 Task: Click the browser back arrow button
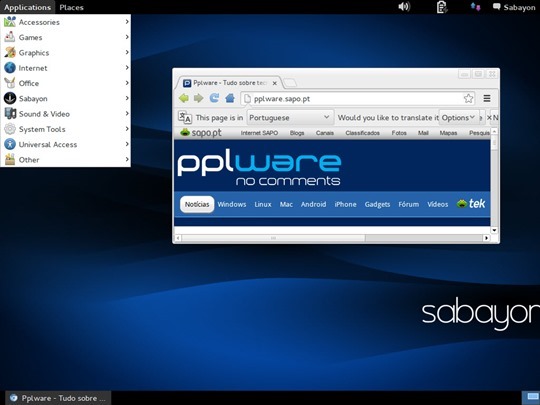(184, 98)
